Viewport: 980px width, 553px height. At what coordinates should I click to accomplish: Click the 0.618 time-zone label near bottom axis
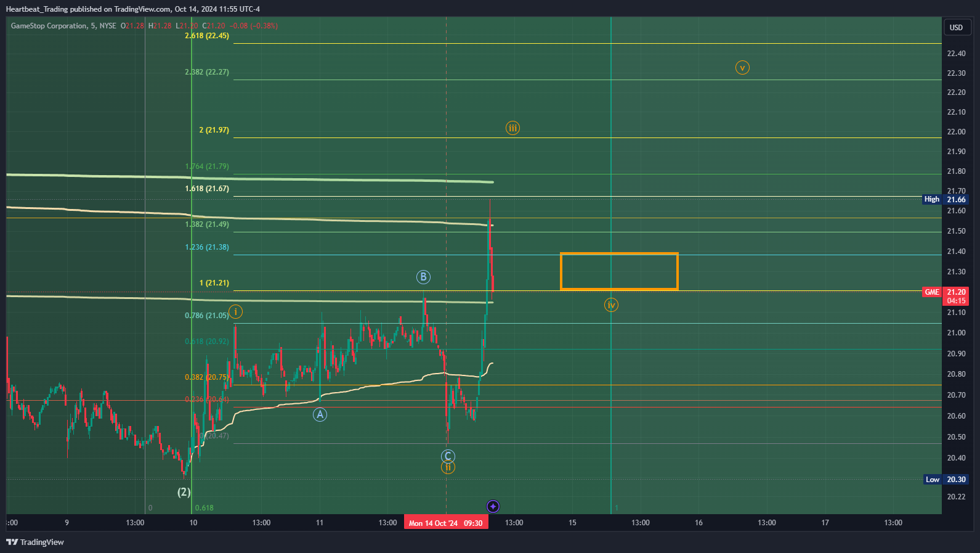tap(205, 508)
